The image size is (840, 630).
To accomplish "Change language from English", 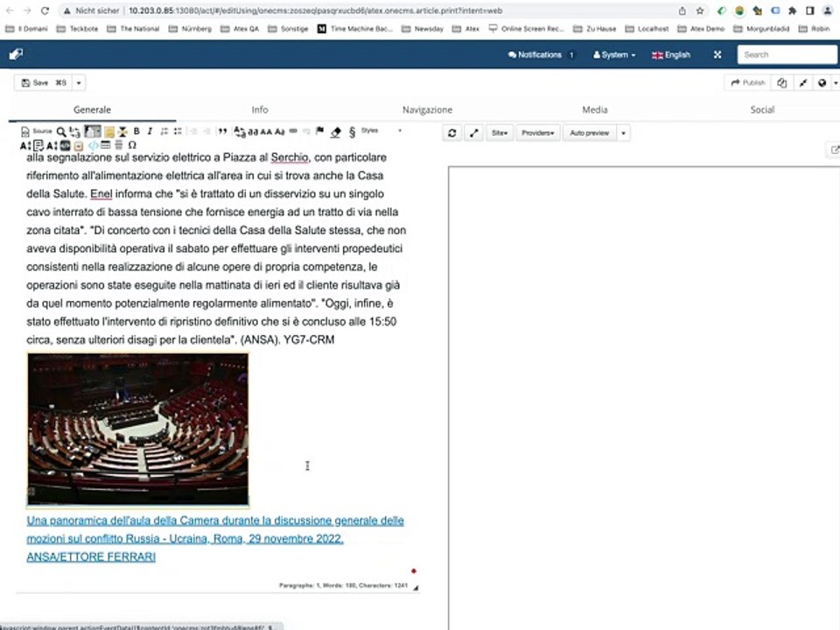I will click(x=671, y=54).
